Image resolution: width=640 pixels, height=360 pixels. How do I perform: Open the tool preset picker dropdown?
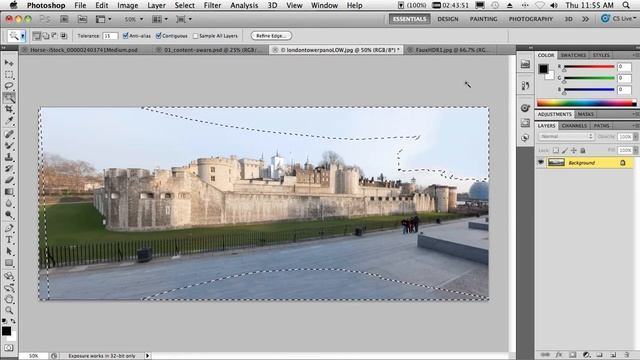[x=23, y=36]
